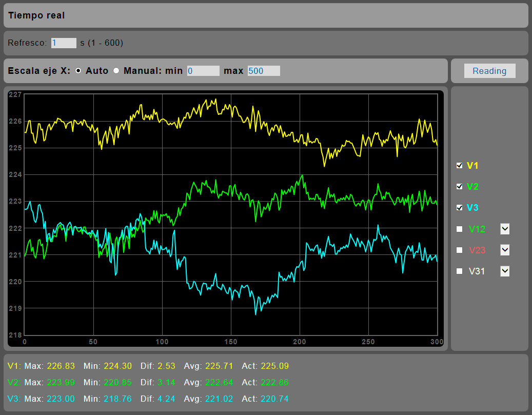Click the 218 y-axis label
The width and height of the screenshot is (532, 415).
[x=15, y=335]
